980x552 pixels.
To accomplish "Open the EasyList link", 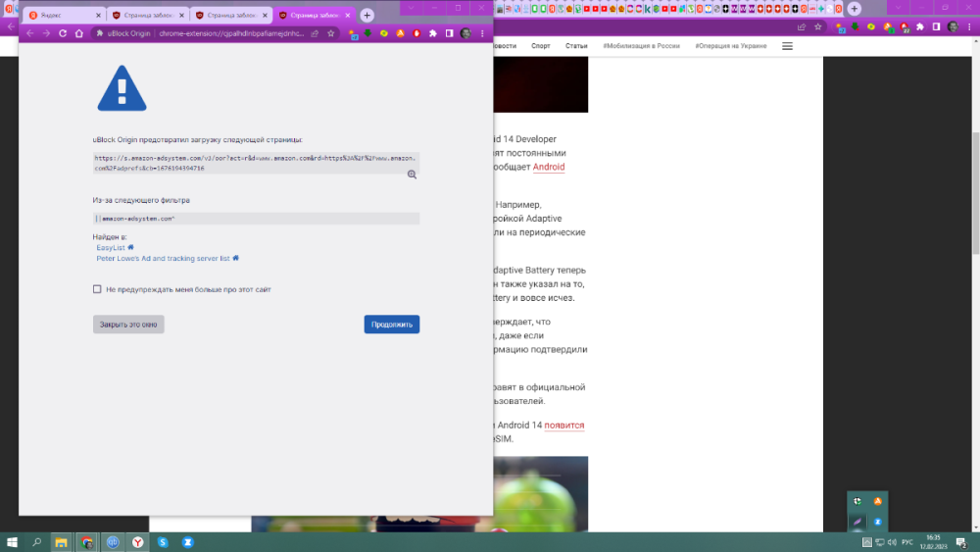I will pyautogui.click(x=111, y=247).
